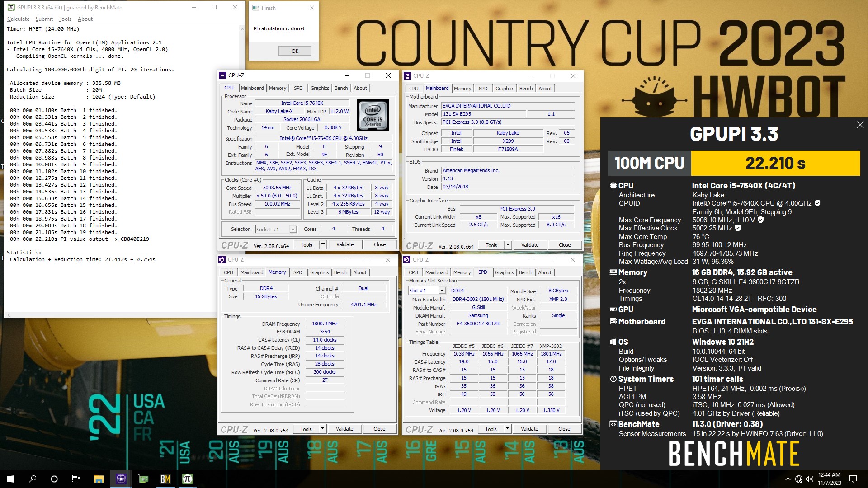Click the Uncore Frequency 4701.1 MHz value

click(x=363, y=305)
